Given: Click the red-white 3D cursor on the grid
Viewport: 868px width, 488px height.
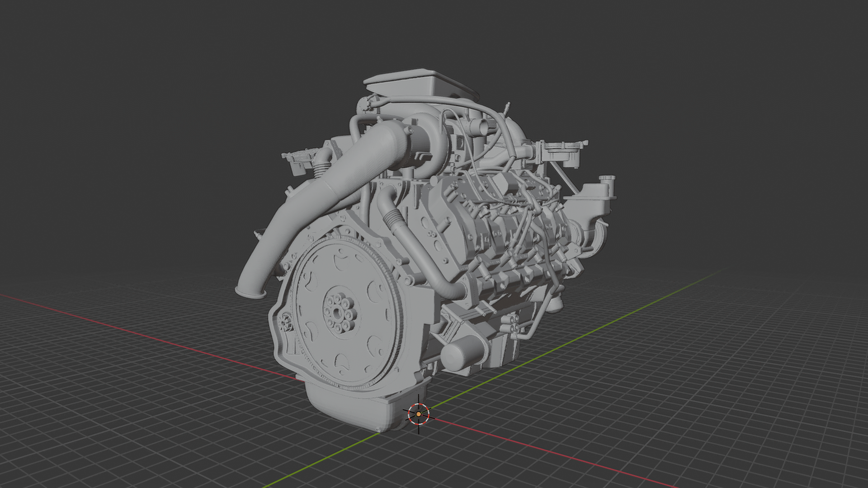Looking at the screenshot, I should [419, 414].
